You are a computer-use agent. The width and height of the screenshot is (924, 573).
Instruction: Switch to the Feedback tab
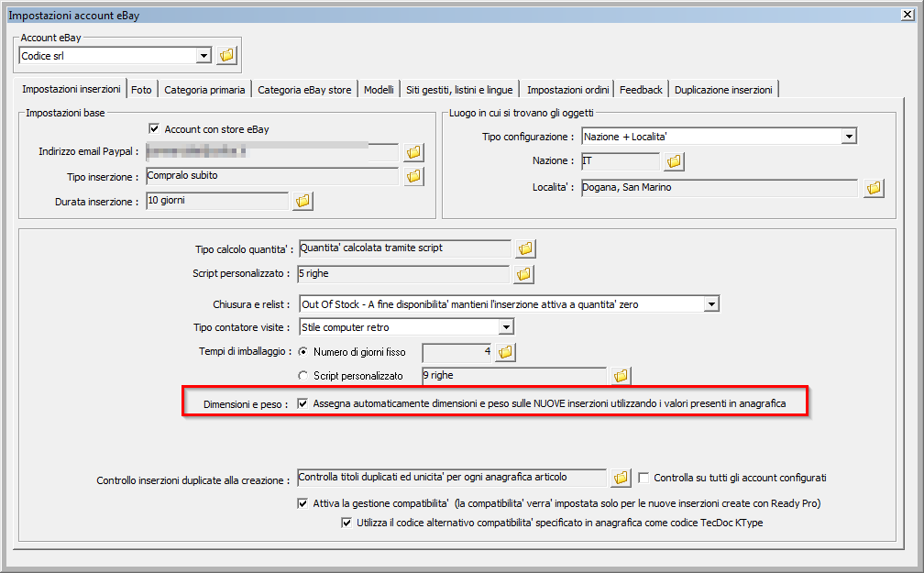pos(641,90)
